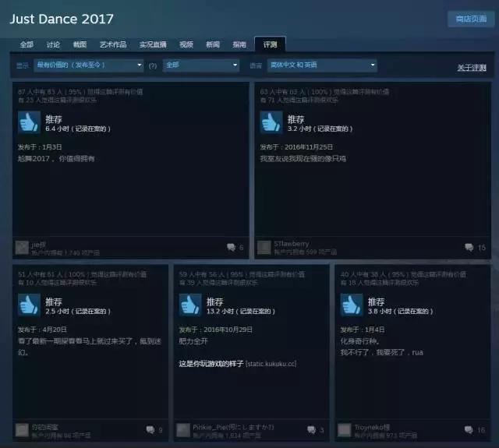The width and height of the screenshot is (499, 448).
Task: Open comments on STlawberry's review
Action: 475,247
